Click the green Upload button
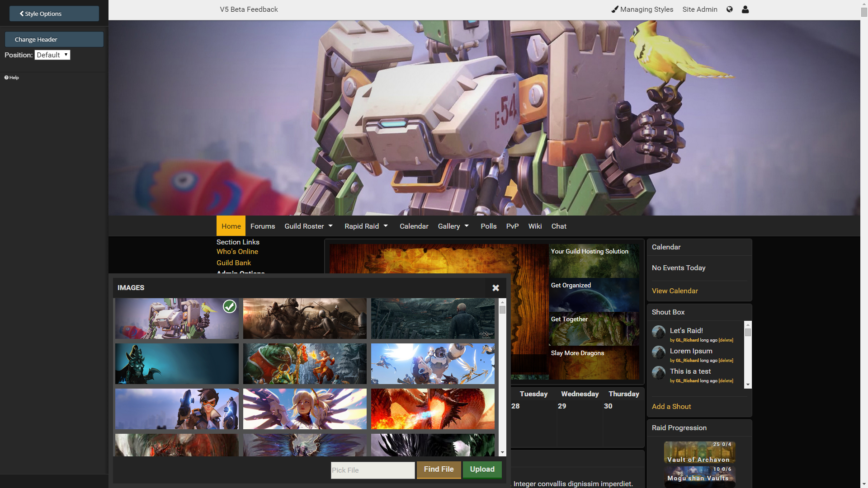 coord(482,469)
